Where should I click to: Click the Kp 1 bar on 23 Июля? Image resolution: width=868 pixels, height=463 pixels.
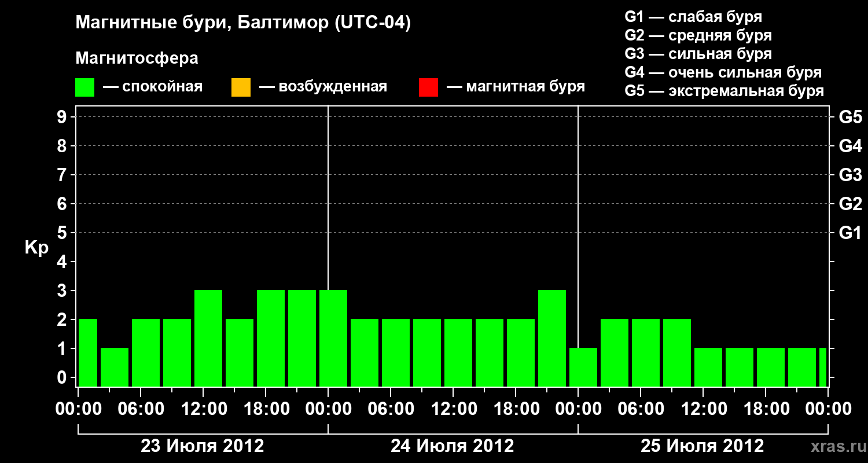click(x=115, y=367)
